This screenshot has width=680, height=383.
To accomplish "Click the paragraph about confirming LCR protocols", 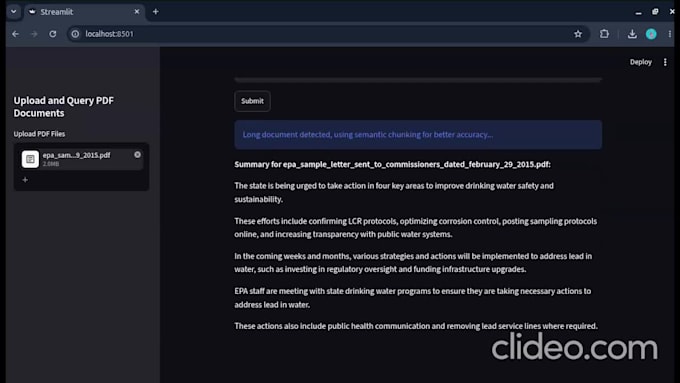I will coord(415,228).
